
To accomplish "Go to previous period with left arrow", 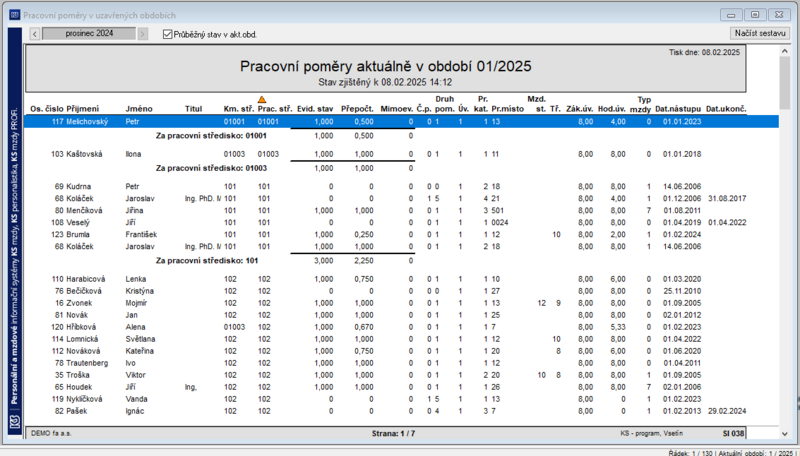I will 35,34.
